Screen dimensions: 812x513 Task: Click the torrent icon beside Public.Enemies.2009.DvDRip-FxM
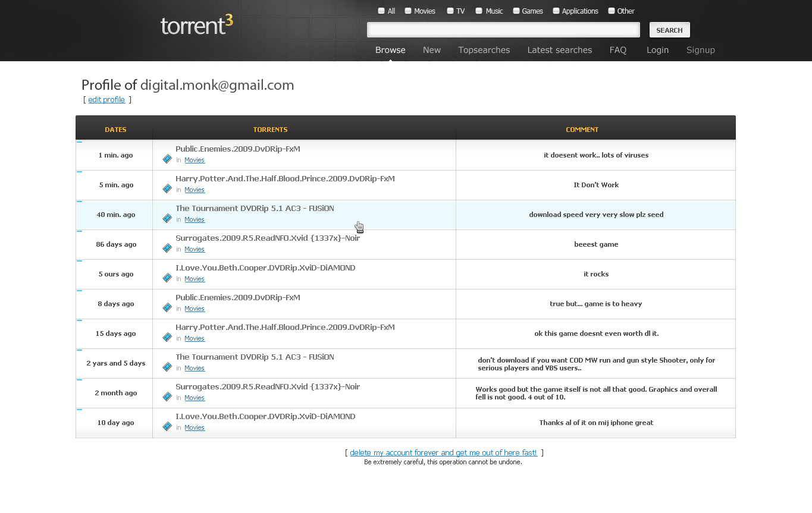[x=167, y=159]
